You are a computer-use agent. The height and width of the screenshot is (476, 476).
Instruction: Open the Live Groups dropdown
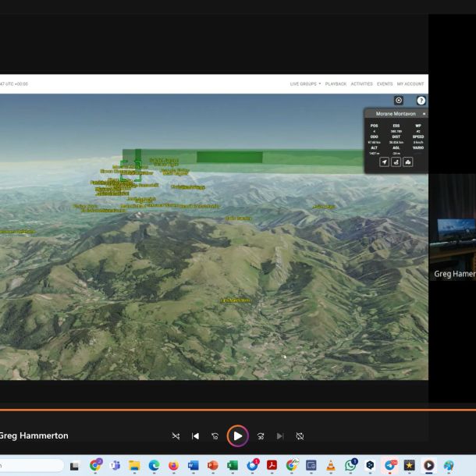click(x=304, y=83)
